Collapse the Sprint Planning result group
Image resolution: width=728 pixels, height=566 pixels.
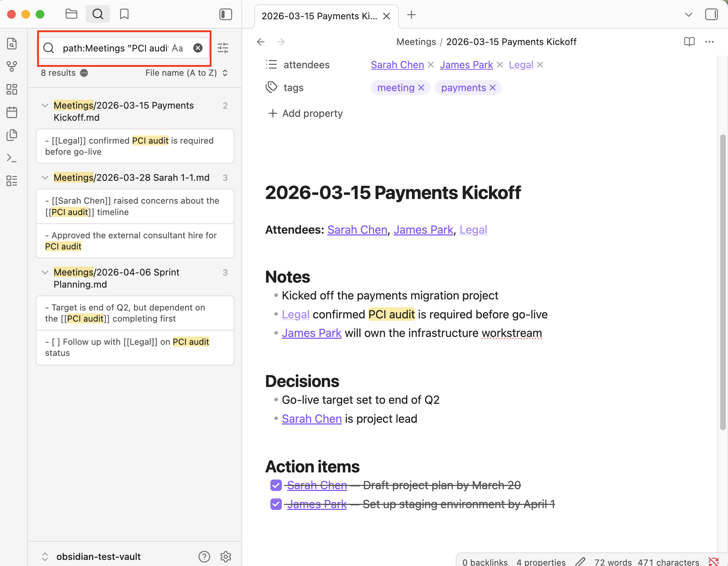(45, 272)
